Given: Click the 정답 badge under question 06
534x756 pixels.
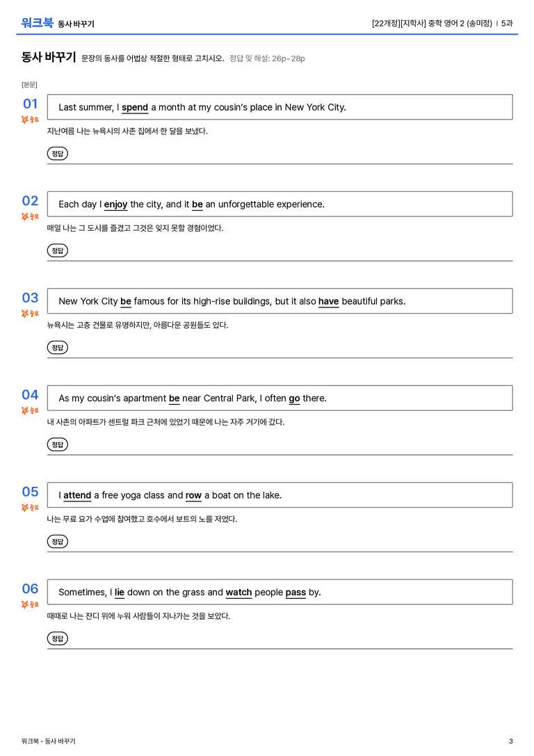Looking at the screenshot, I should coord(57,638).
